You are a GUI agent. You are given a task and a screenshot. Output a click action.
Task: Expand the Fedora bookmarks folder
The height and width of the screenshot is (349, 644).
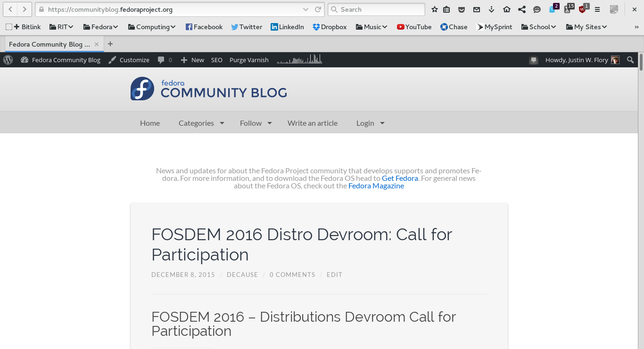point(100,27)
